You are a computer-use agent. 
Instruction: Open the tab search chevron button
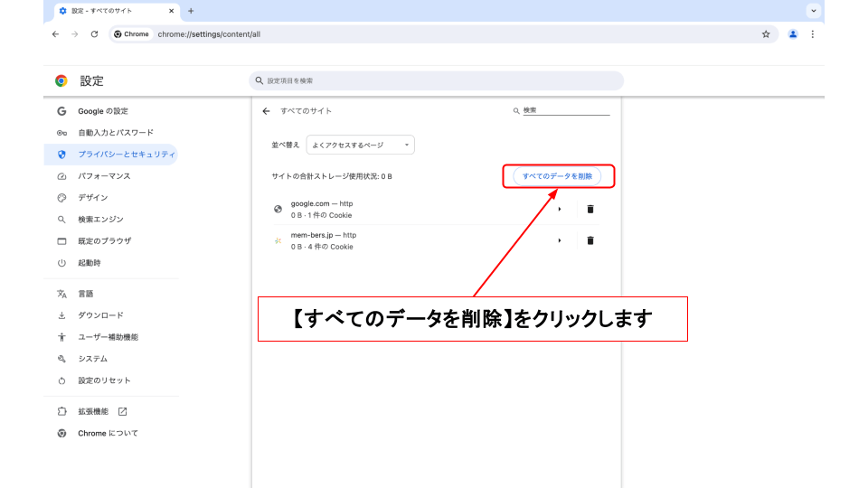point(814,11)
